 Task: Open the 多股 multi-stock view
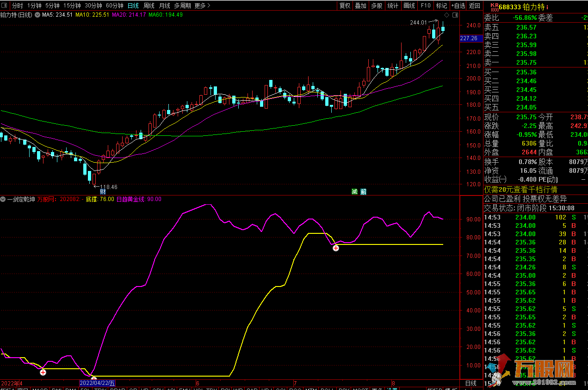point(377,6)
